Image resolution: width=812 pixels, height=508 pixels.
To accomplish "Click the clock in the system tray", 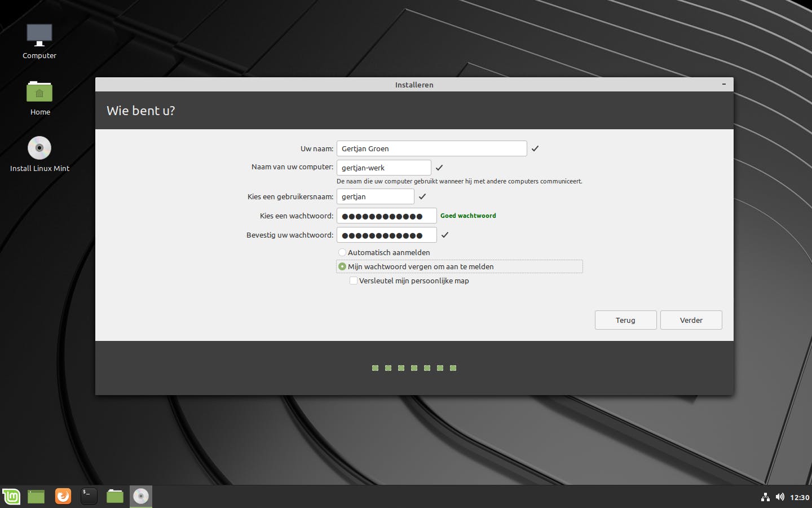I will pyautogui.click(x=800, y=497).
